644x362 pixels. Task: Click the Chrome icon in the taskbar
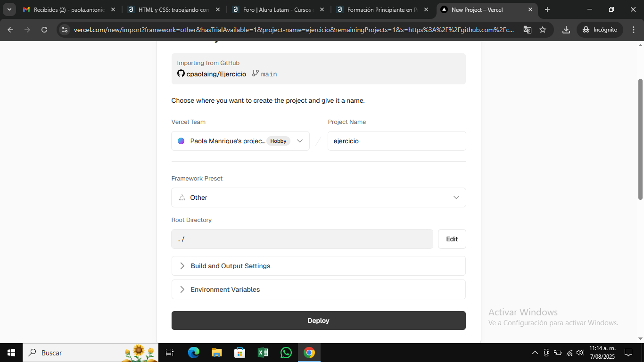click(x=309, y=353)
